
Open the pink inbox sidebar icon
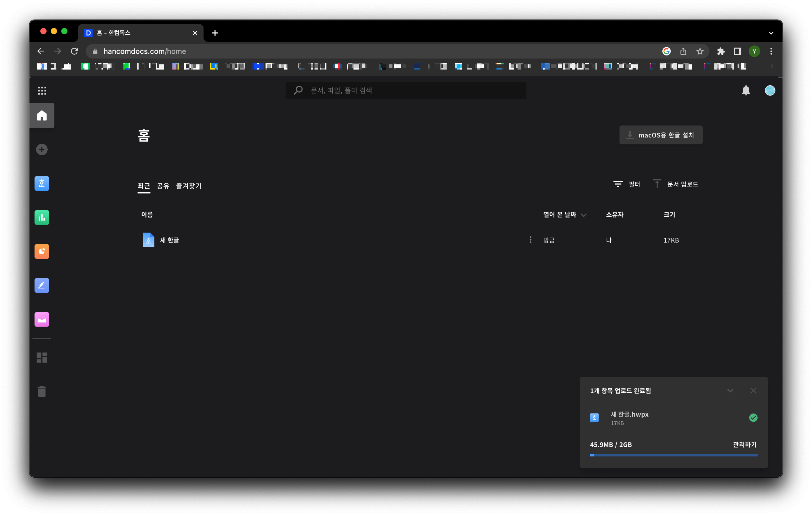tap(42, 320)
